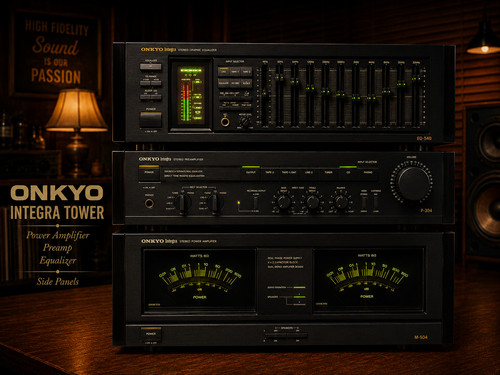Click the "Preamp" script text
500x375 pixels.
[x=57, y=248]
